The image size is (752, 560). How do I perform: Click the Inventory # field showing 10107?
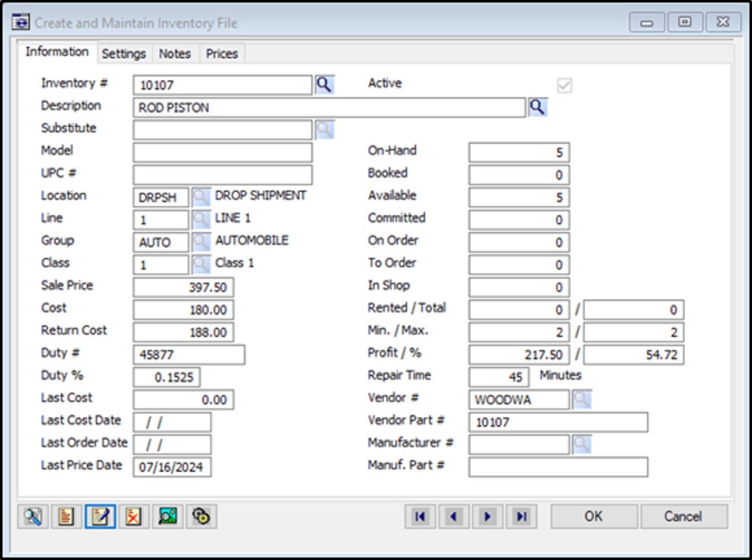click(222, 85)
